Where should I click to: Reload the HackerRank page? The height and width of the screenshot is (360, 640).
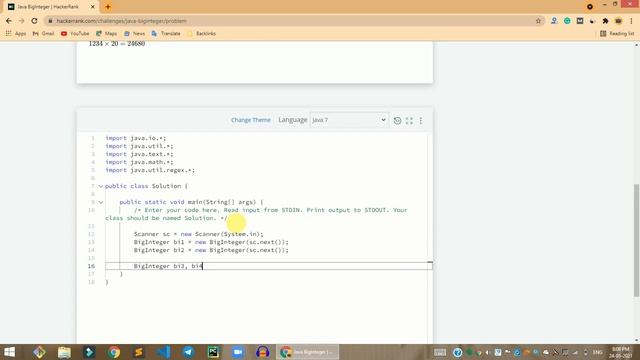tap(34, 21)
